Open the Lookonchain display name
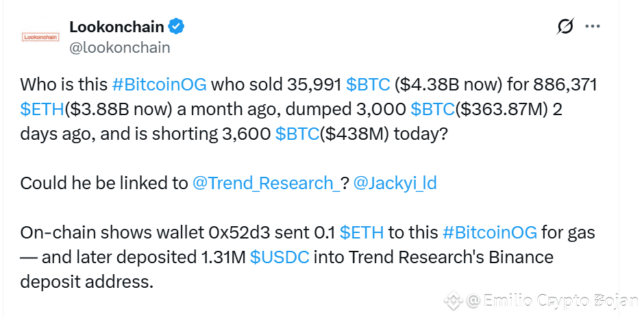 [116, 27]
